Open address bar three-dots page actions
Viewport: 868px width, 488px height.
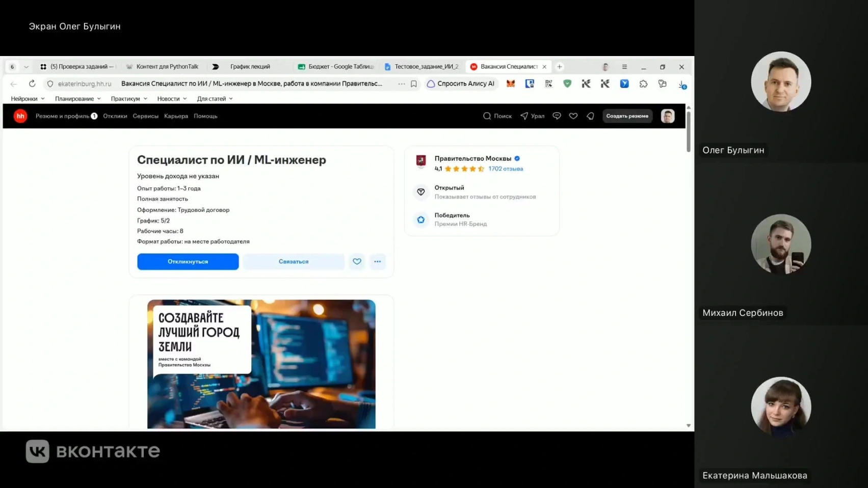[x=402, y=84]
